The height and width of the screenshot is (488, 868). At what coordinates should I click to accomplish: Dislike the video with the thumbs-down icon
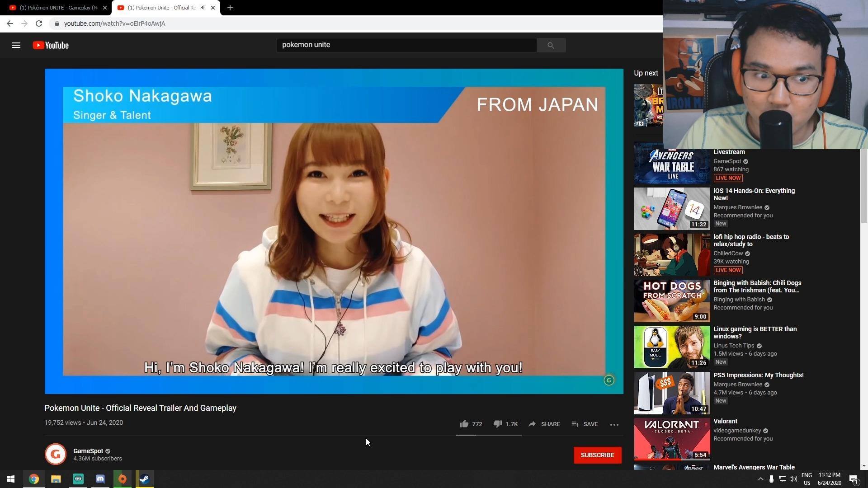[498, 424]
